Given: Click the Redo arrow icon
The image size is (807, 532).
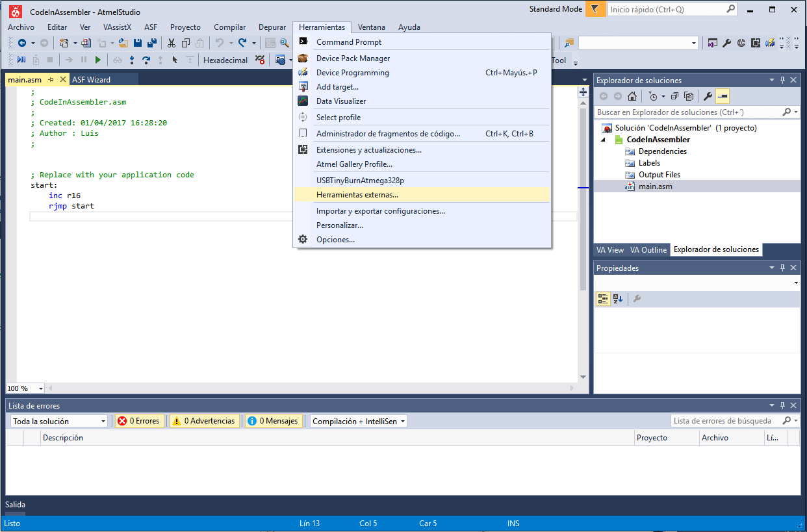Looking at the screenshot, I should point(242,44).
